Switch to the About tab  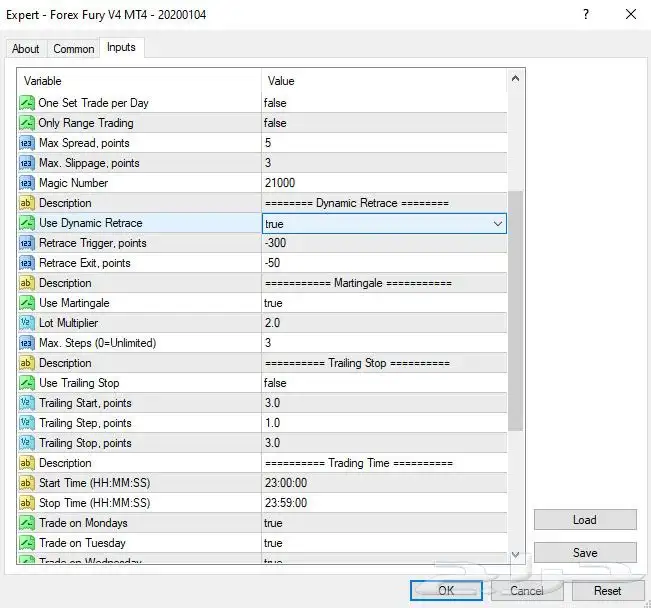[x=26, y=49]
